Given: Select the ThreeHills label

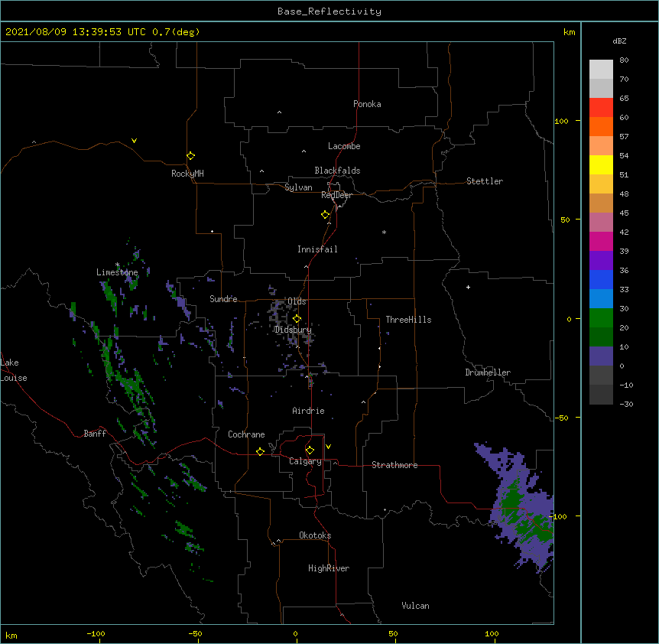Looking at the screenshot, I should click(x=408, y=320).
